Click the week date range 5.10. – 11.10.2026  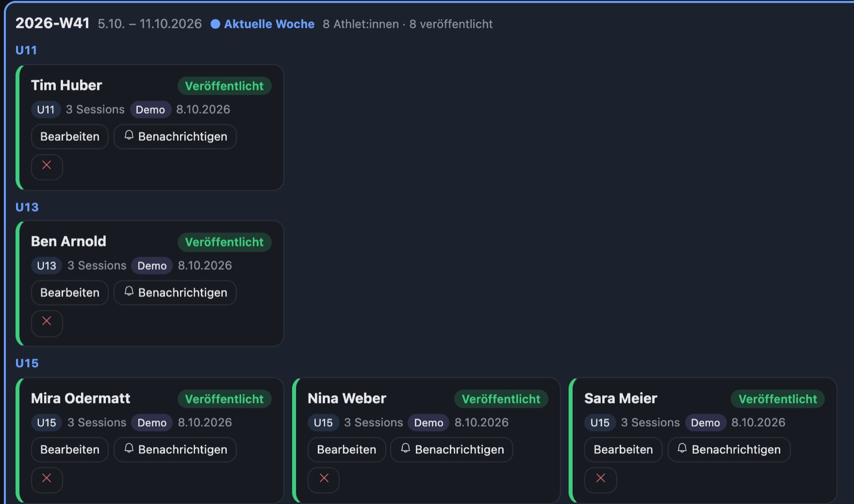click(x=150, y=24)
